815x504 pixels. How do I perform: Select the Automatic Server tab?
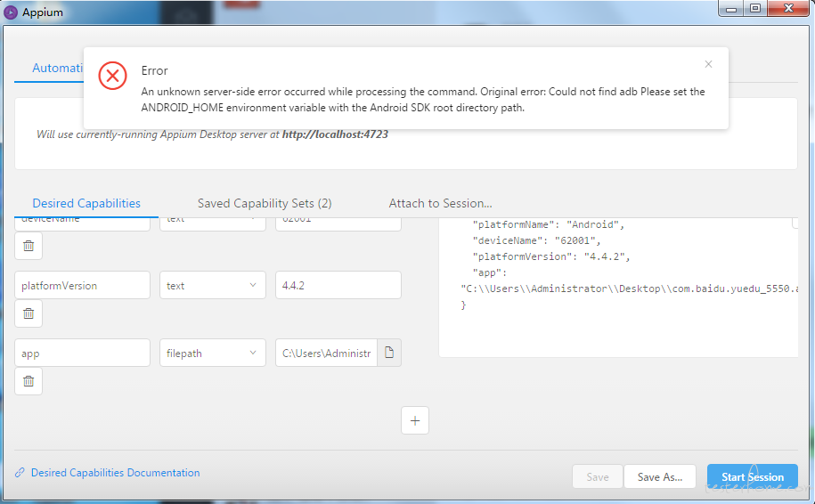pyautogui.click(x=57, y=68)
